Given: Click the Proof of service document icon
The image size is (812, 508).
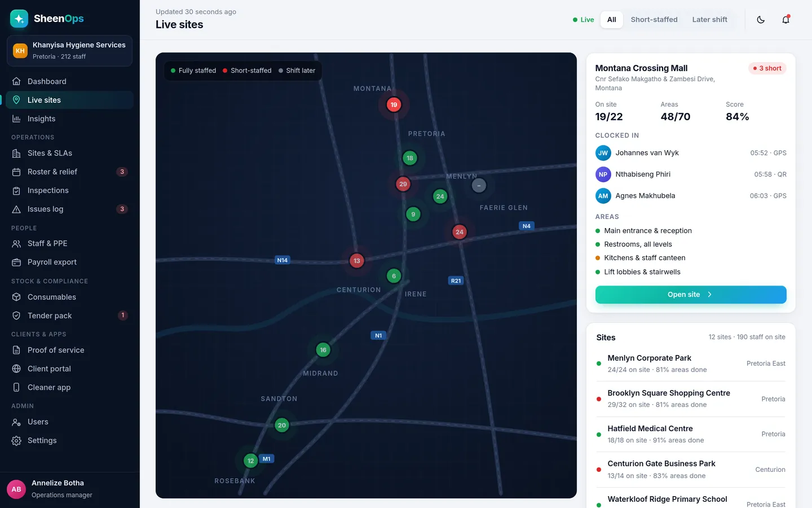Looking at the screenshot, I should click(x=16, y=350).
